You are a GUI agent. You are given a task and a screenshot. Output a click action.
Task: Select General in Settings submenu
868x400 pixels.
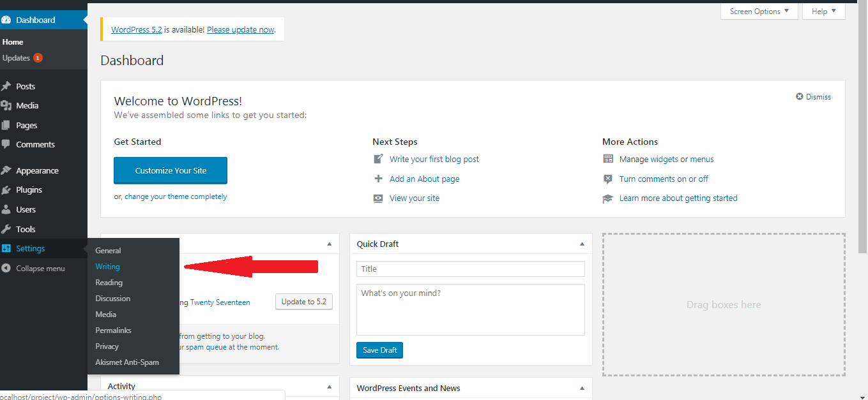click(x=108, y=251)
